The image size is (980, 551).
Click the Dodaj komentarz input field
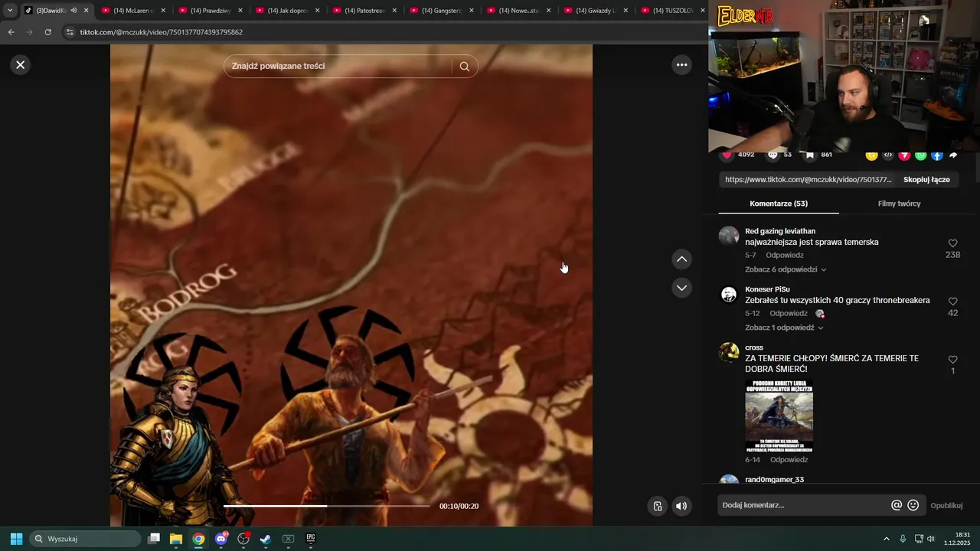804,505
